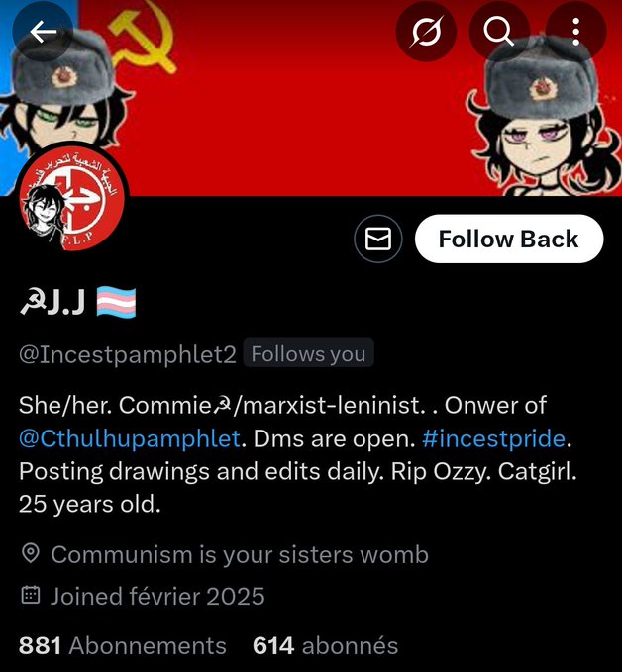View the red banner header image
The image size is (622, 672).
pyautogui.click(x=311, y=98)
